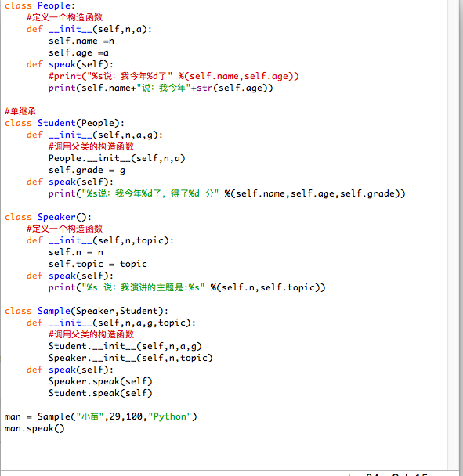Click the "man = Sample(...)" instantiation line
This screenshot has width=463, height=476.
point(100,416)
